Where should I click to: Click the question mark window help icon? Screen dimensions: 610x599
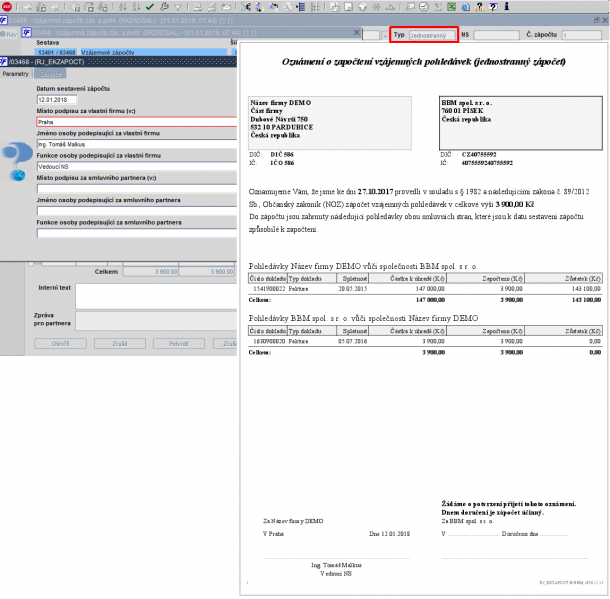coord(493,7)
